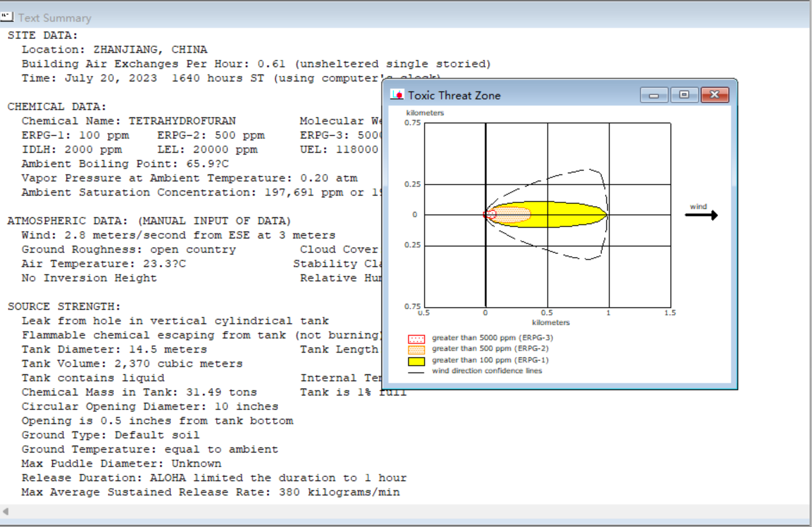Image resolution: width=812 pixels, height=527 pixels.
Task: Click 'Tank Diameter: 14.5 meters' text
Action: click(115, 350)
